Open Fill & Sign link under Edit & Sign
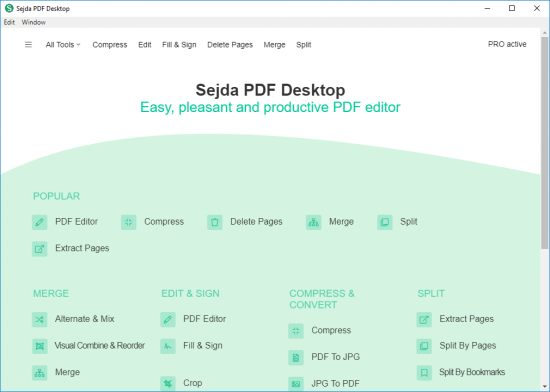The width and height of the screenshot is (550, 392). click(x=203, y=345)
